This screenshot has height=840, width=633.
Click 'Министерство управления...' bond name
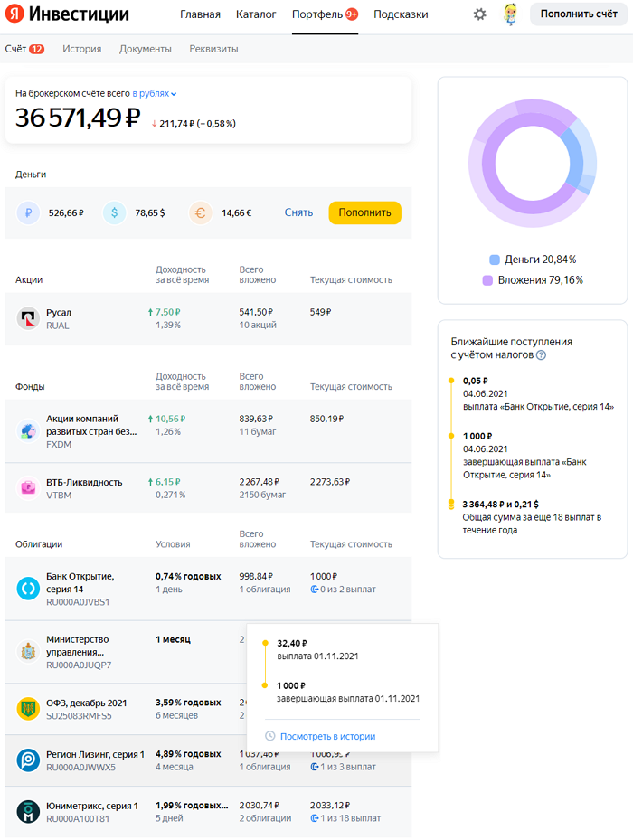(x=77, y=646)
